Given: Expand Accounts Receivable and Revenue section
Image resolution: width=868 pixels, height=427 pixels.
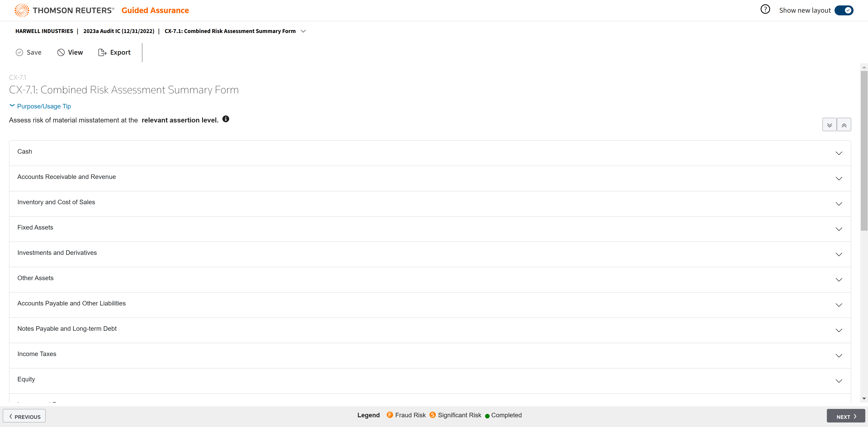Looking at the screenshot, I should click(x=839, y=178).
